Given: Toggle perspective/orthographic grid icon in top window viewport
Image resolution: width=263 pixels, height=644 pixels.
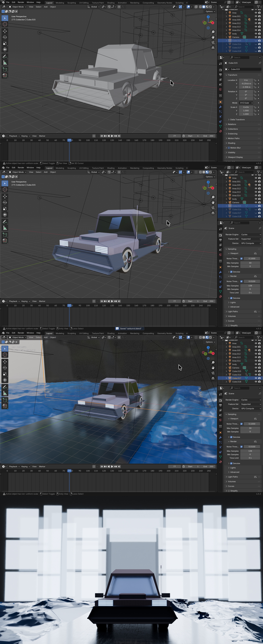Looking at the screenshot, I should click(213, 48).
